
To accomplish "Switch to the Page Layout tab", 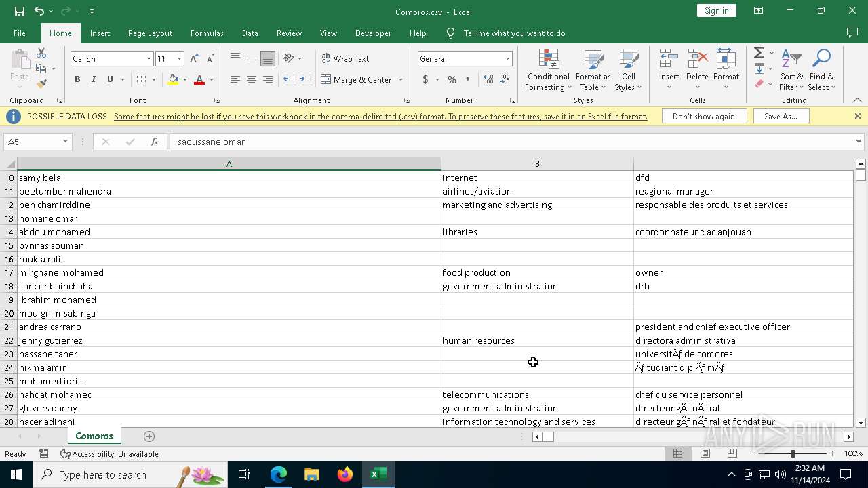I will click(150, 33).
